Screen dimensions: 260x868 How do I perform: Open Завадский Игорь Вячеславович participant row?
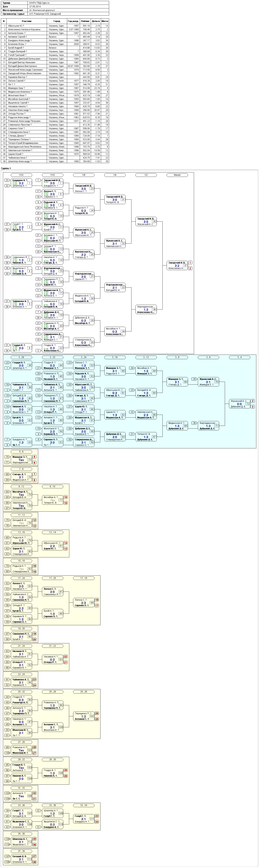click(x=55, y=73)
